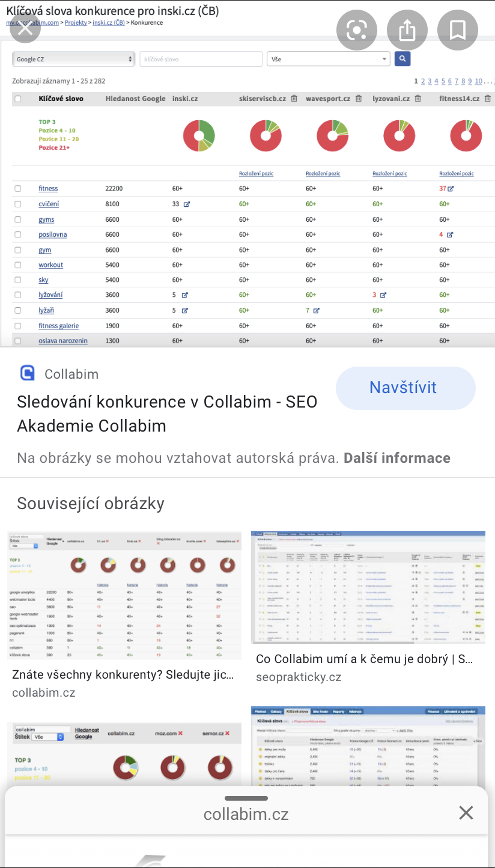The height and width of the screenshot is (868, 495).
Task: Dismiss the collabim.cz bottom sheet
Action: tap(466, 813)
